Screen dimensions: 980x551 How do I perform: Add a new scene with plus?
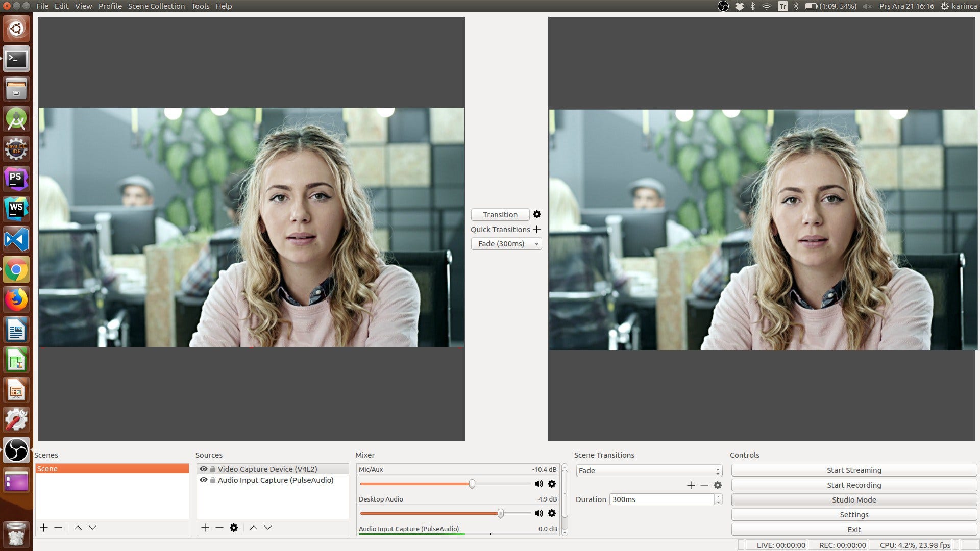[44, 528]
